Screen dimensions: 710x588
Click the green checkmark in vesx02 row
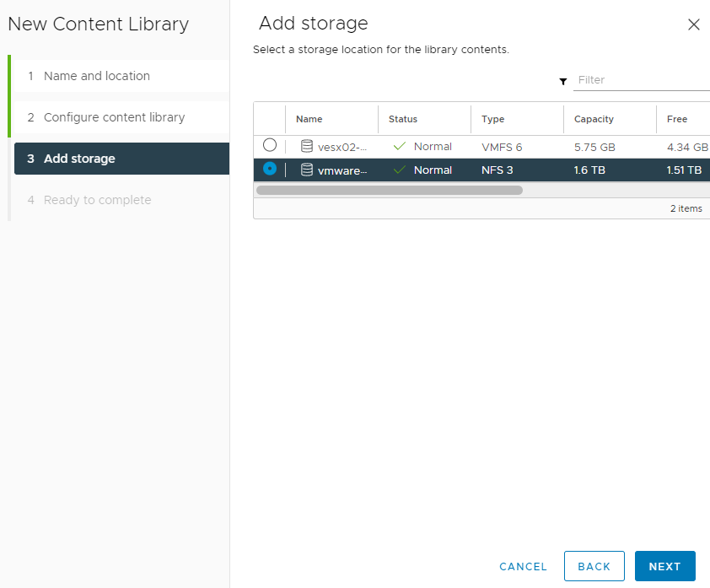point(400,146)
